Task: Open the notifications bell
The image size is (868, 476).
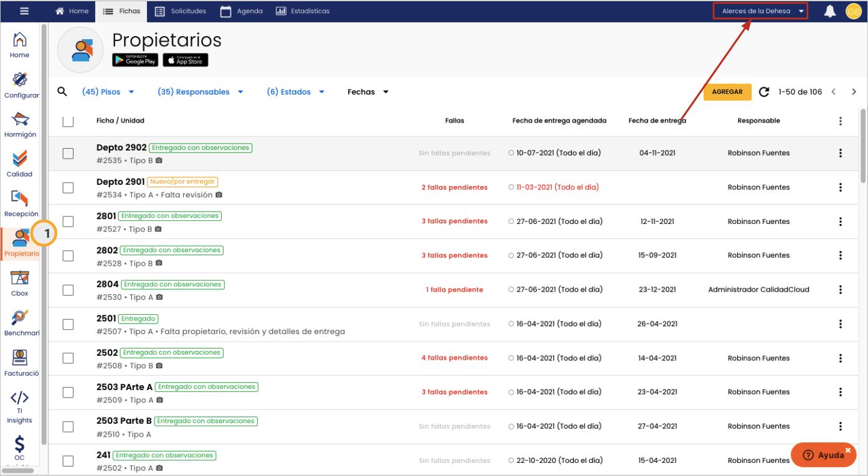Action: 830,11
